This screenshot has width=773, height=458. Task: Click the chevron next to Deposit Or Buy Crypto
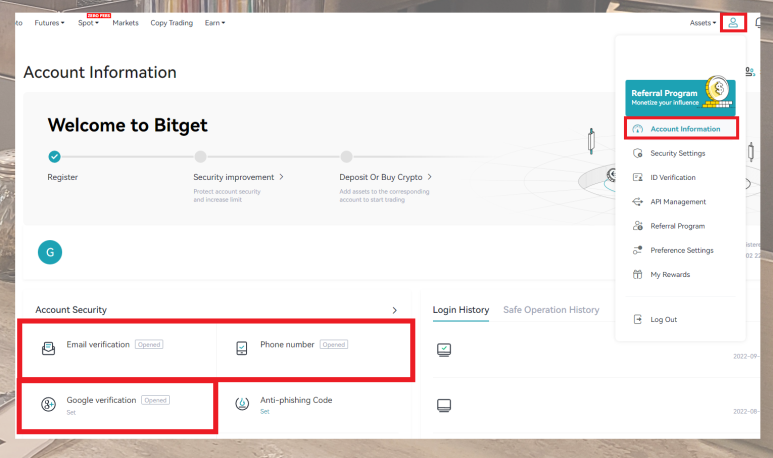[429, 176]
